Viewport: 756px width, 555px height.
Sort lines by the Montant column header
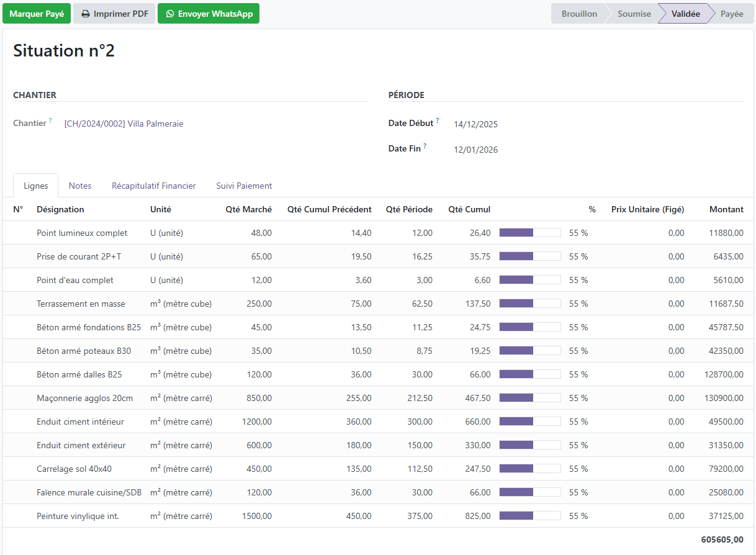(x=726, y=209)
